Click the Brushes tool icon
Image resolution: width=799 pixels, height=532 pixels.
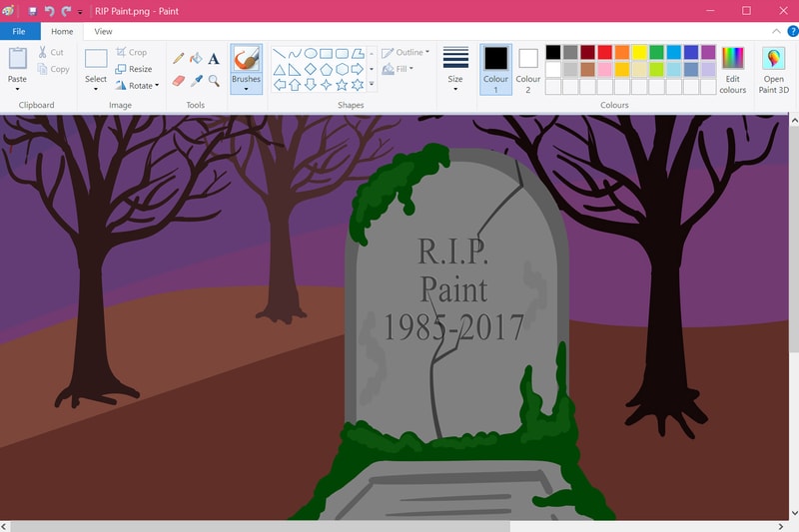[x=246, y=60]
